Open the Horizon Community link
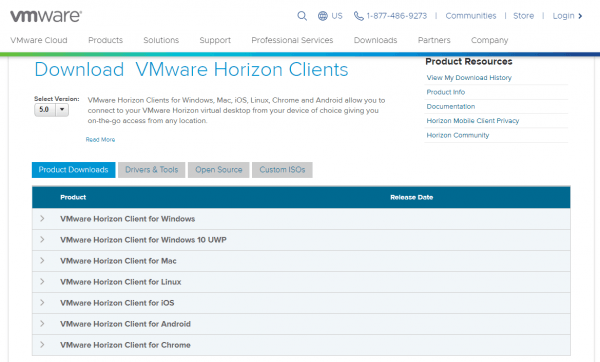The height and width of the screenshot is (362, 600). (x=458, y=135)
